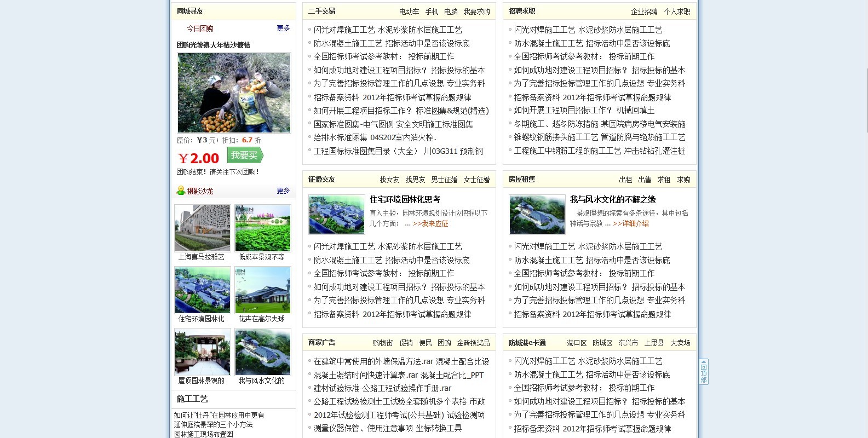
Task: Pick 防城区 in 防城港e卡通 header
Action: click(602, 343)
